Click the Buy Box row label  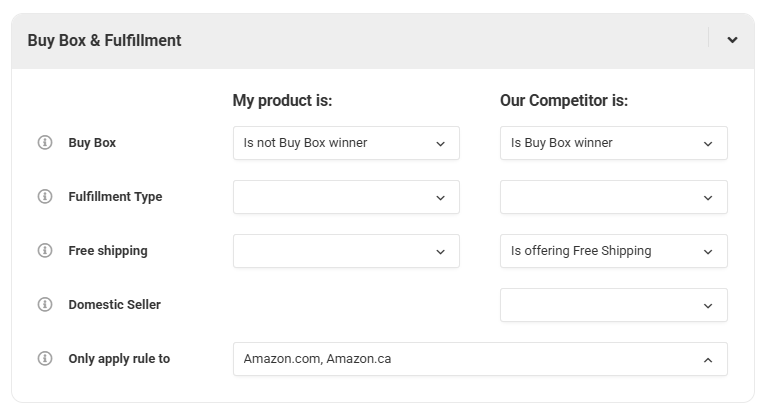[x=92, y=143]
